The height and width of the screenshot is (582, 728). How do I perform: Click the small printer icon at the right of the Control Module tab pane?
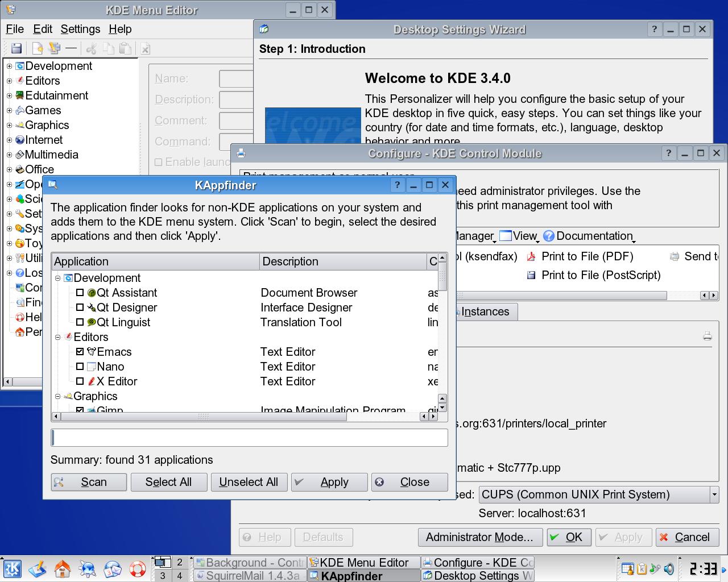pos(708,336)
